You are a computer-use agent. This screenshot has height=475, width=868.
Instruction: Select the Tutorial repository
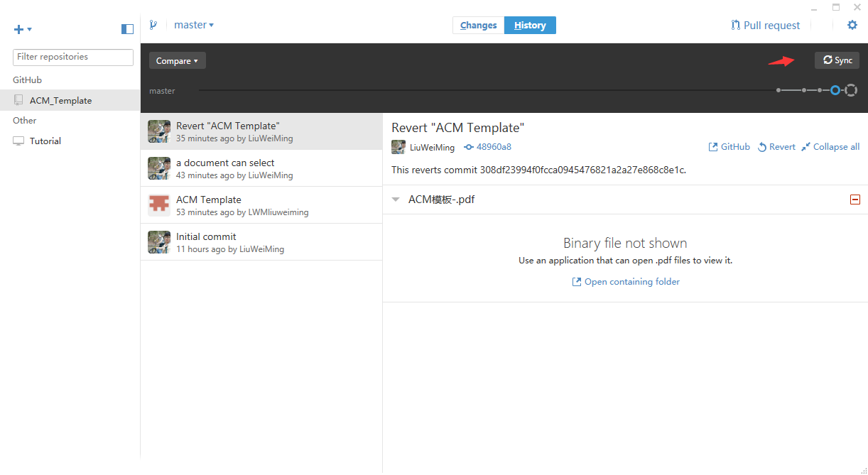pos(70,141)
